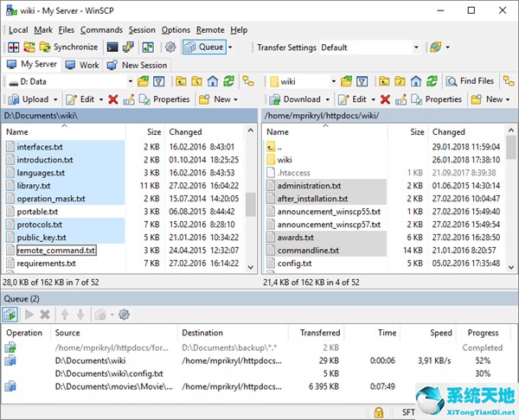Screen dimensions: 519x420
Task: Click the Download button
Action: (295, 99)
